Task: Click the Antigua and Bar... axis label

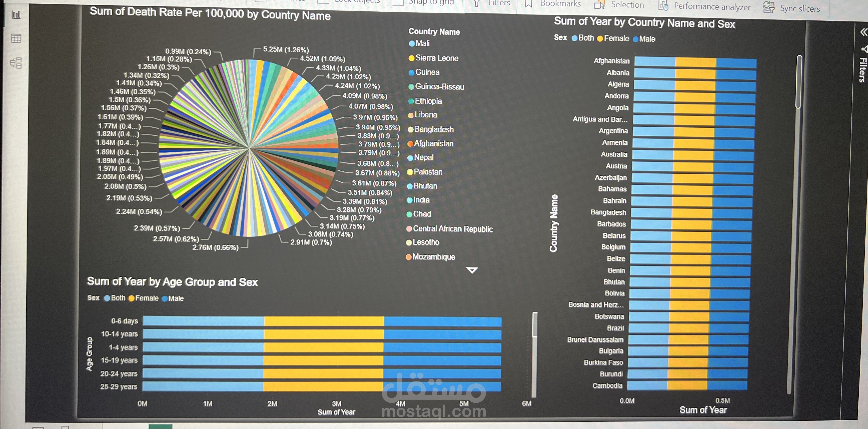Action: (600, 119)
